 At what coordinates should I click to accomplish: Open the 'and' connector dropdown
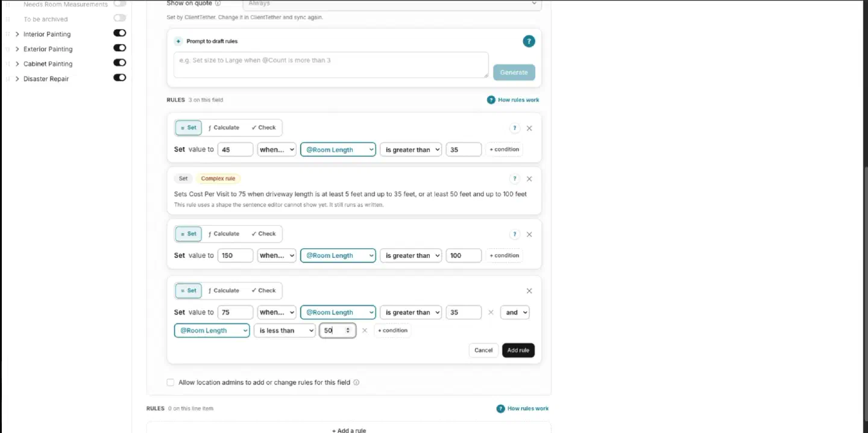pos(515,313)
